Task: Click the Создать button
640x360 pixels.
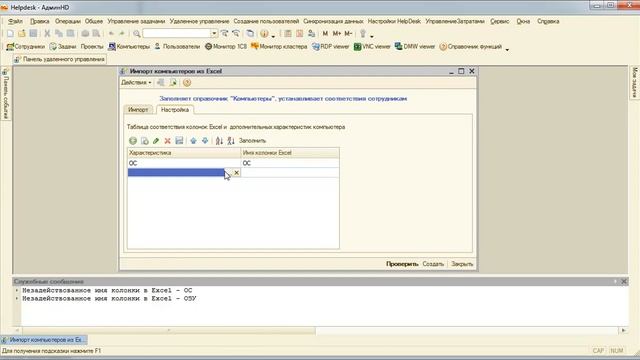Action: 433,264
